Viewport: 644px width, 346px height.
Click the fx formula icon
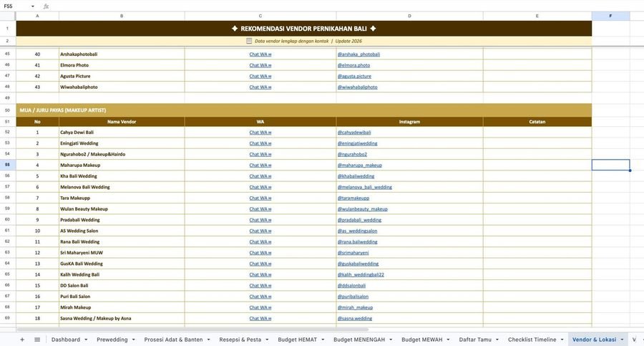46,6
